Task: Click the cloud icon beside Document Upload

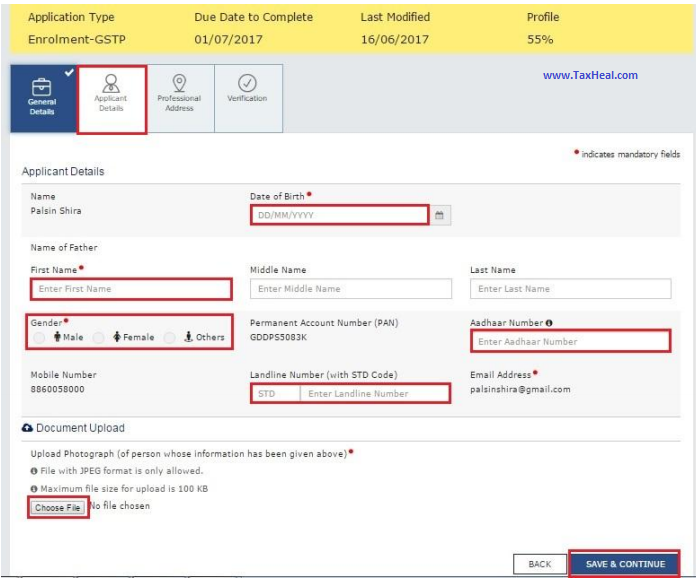Action: (27, 428)
